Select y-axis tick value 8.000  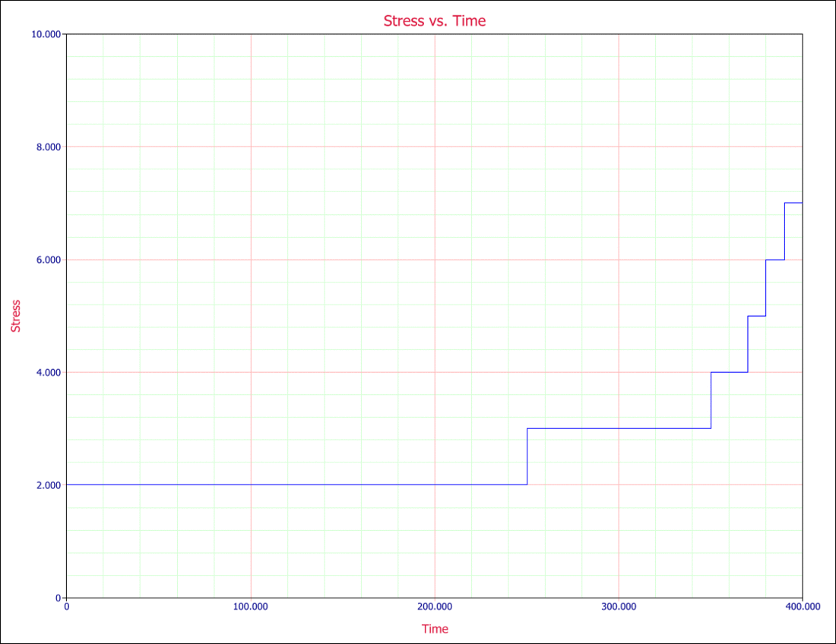[x=49, y=147]
